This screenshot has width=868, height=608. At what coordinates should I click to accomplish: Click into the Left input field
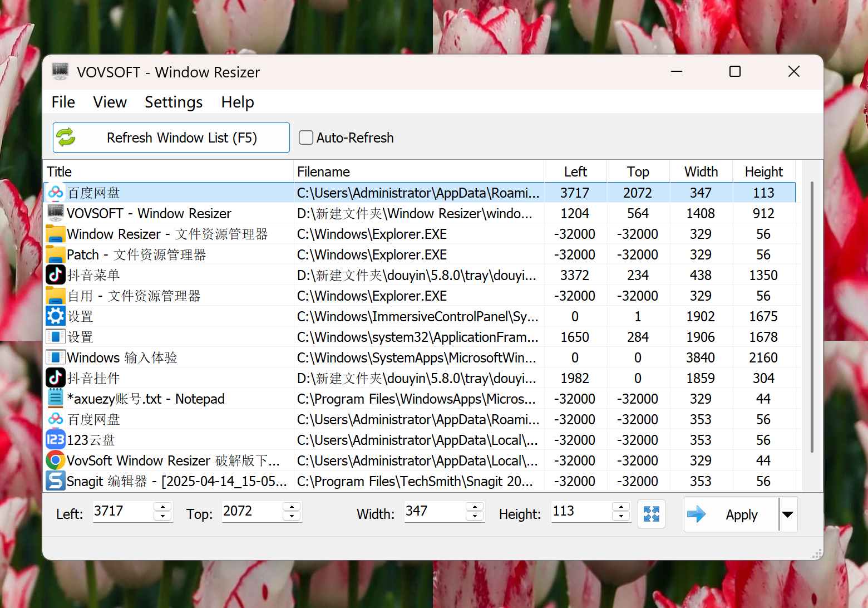pos(123,511)
